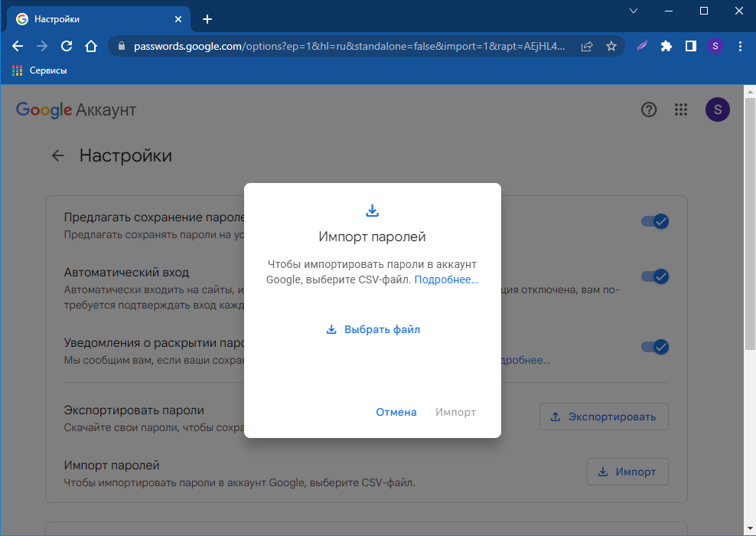Click the page vertical scrollbar
Image resolution: width=756 pixels, height=536 pixels.
point(750,224)
